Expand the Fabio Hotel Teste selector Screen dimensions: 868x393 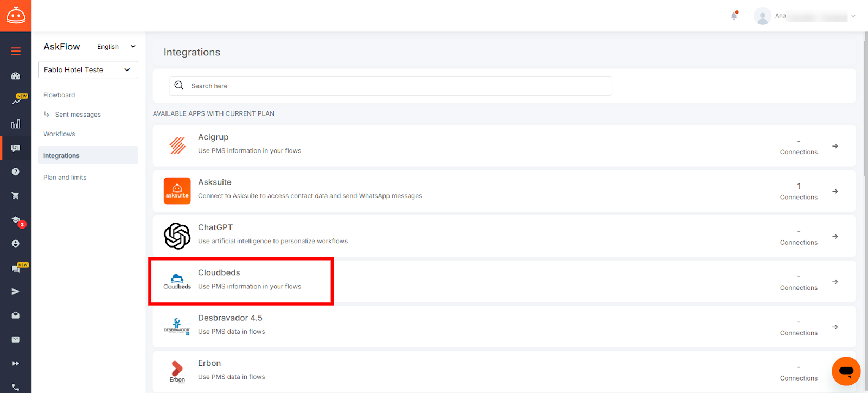click(x=88, y=69)
